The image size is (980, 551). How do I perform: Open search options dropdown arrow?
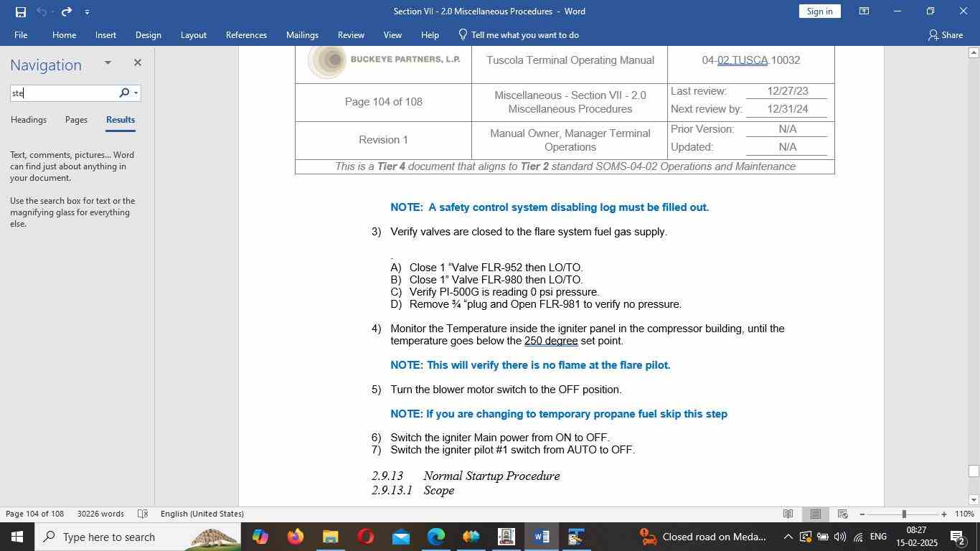point(136,93)
